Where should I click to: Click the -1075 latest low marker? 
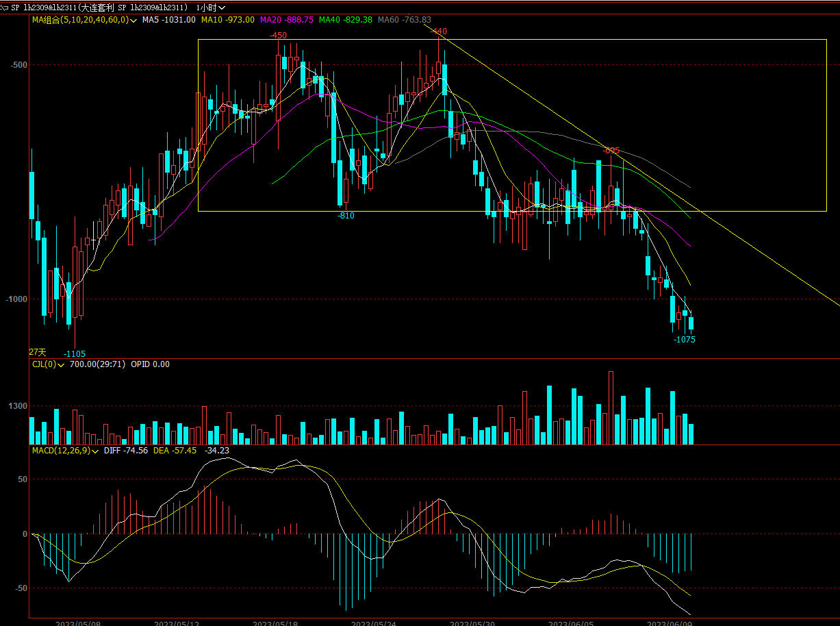[684, 339]
